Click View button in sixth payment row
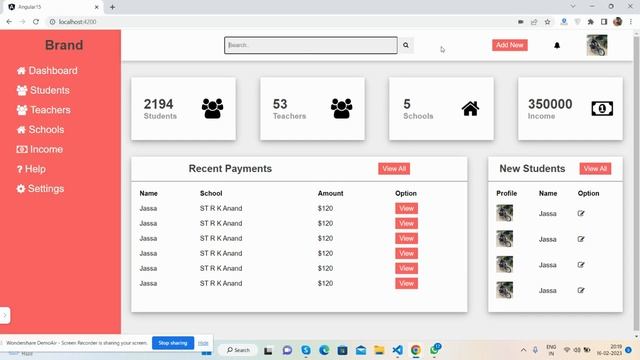640x360 pixels. point(406,283)
